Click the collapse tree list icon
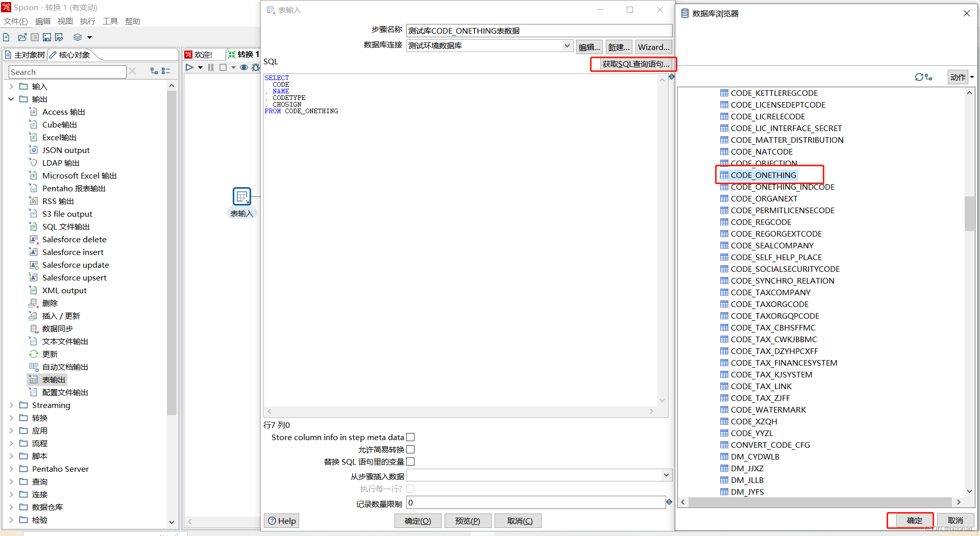Viewport: 980px width, 536px height. tap(166, 71)
